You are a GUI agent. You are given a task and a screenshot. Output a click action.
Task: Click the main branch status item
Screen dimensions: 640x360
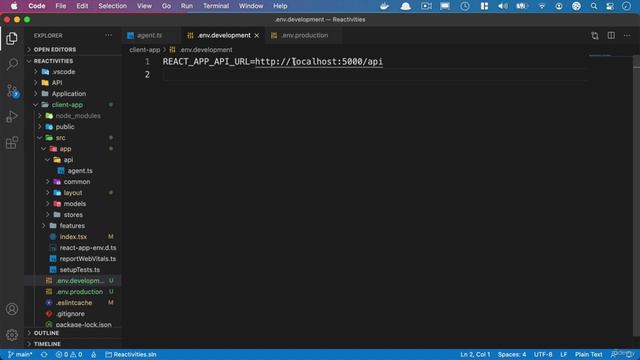tap(20, 355)
